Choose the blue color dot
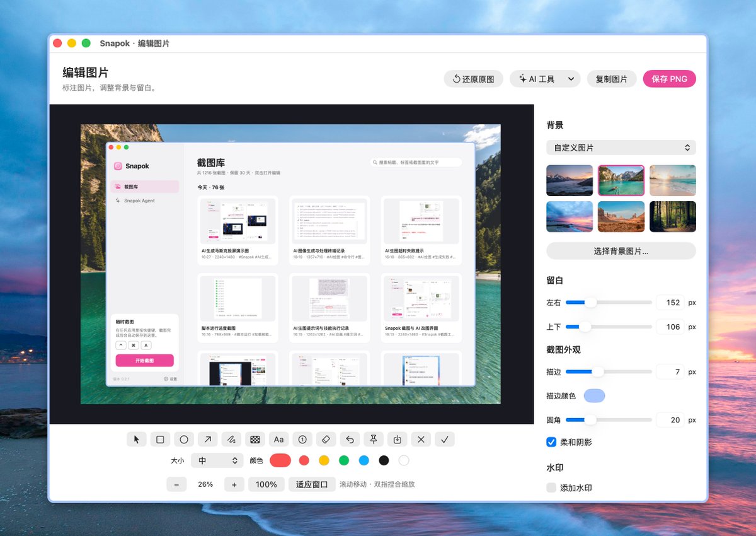The image size is (756, 536). [x=364, y=460]
